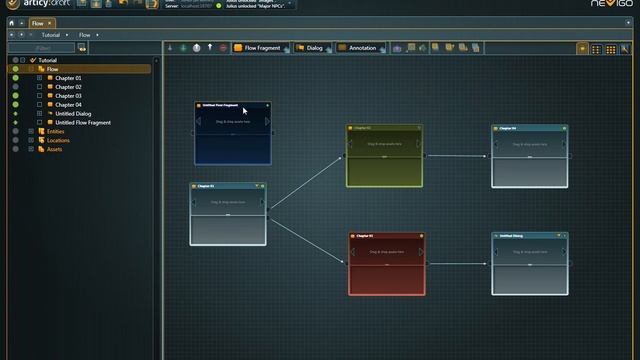Toggle the green status dot for Chapter 01

16,78
